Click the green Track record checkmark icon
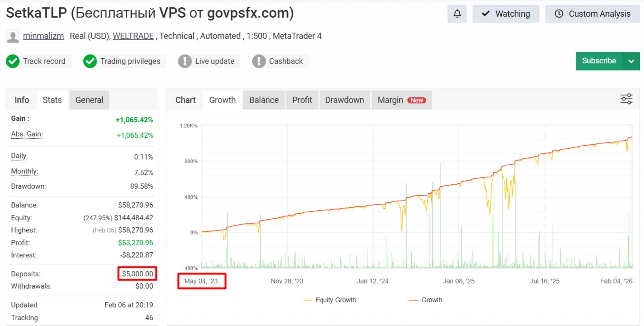644x326 pixels. tap(13, 61)
